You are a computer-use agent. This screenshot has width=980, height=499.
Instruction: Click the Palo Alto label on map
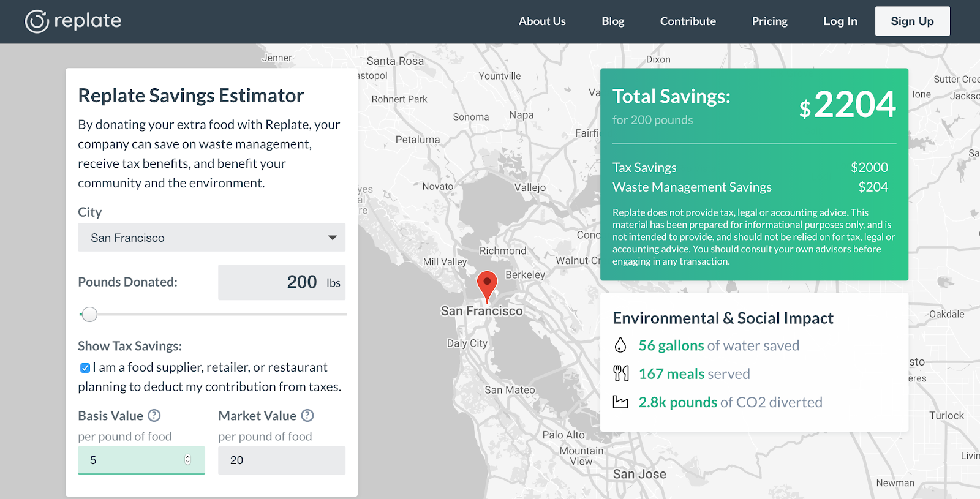pyautogui.click(x=563, y=435)
